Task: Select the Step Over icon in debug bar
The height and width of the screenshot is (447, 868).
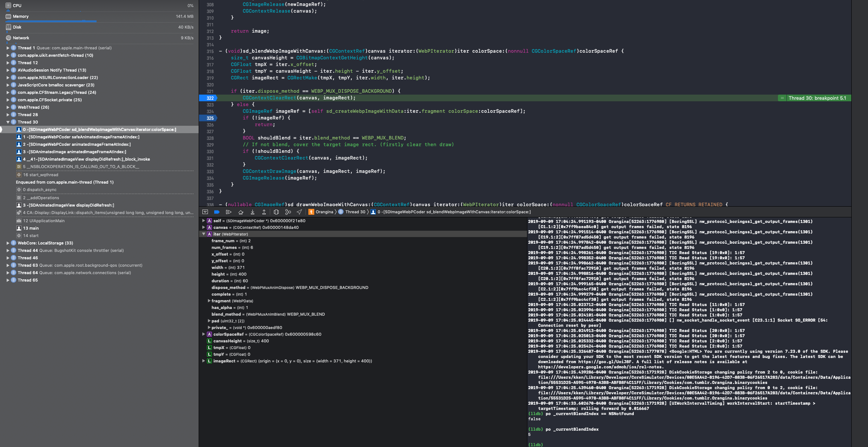Action: click(241, 212)
